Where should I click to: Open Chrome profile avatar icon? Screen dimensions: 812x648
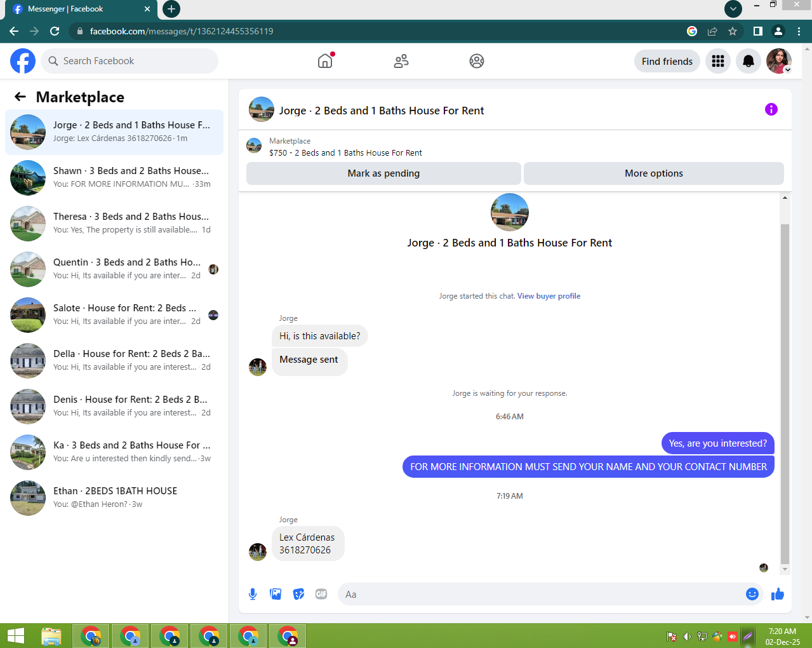tap(778, 31)
